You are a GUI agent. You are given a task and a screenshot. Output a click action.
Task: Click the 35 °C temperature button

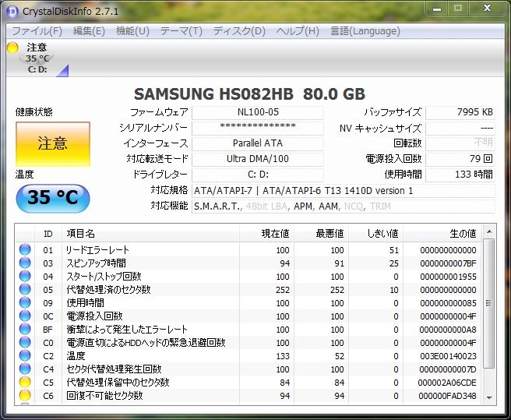coord(53,198)
